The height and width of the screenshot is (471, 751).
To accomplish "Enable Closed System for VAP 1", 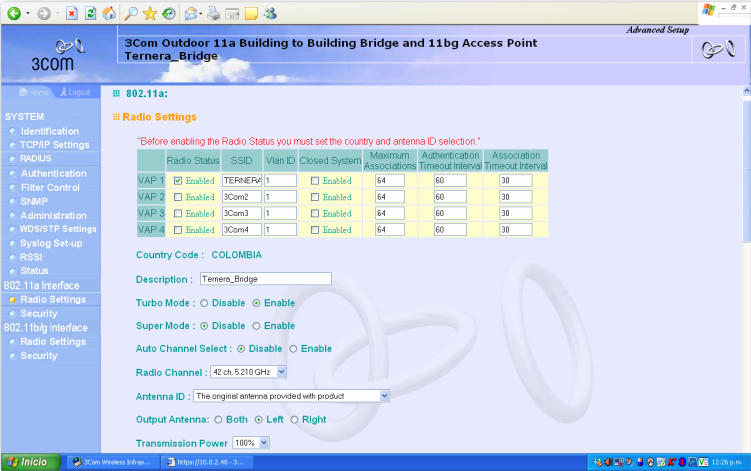I will coord(316,181).
